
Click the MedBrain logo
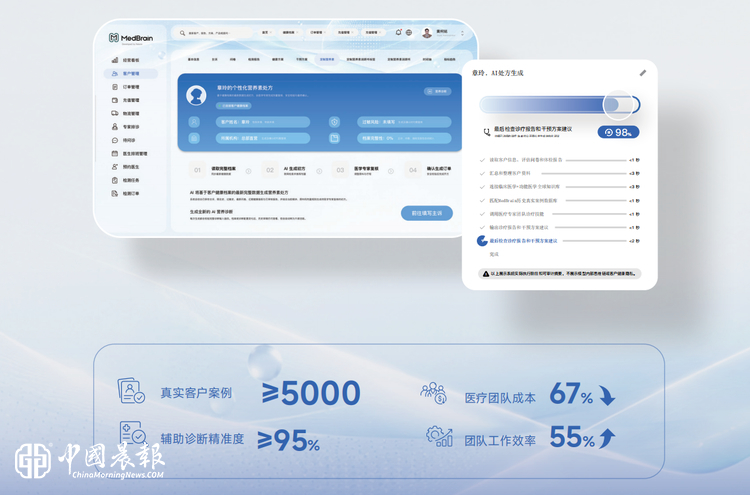(x=131, y=38)
